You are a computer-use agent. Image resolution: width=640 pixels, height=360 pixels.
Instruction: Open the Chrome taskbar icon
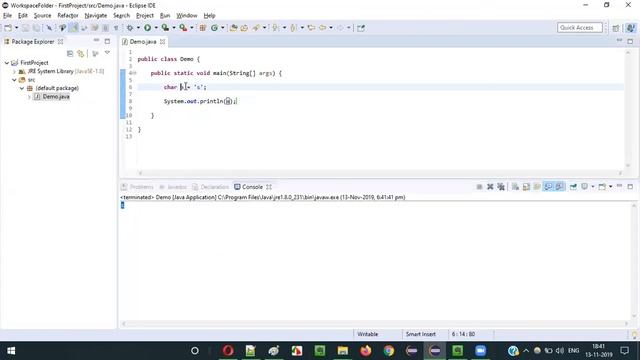tap(389, 351)
